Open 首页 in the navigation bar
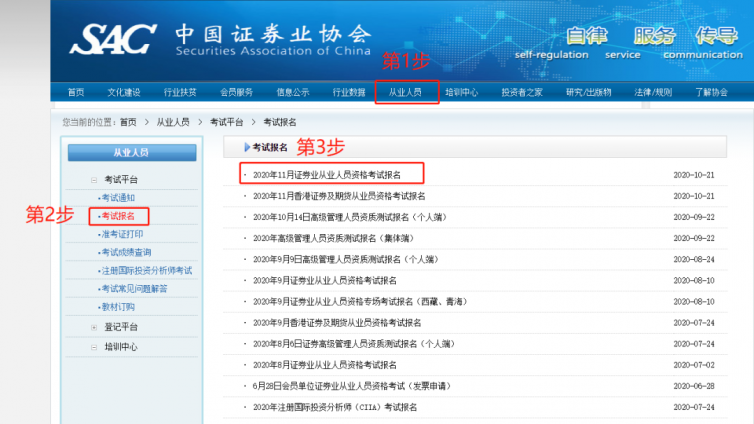 76,92
